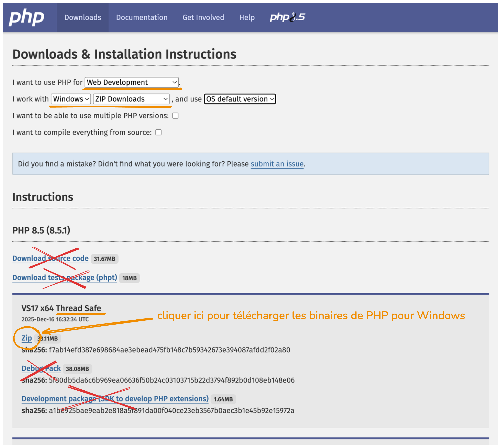The height and width of the screenshot is (448, 501).
Task: Open the Downloads menu item
Action: click(x=82, y=18)
